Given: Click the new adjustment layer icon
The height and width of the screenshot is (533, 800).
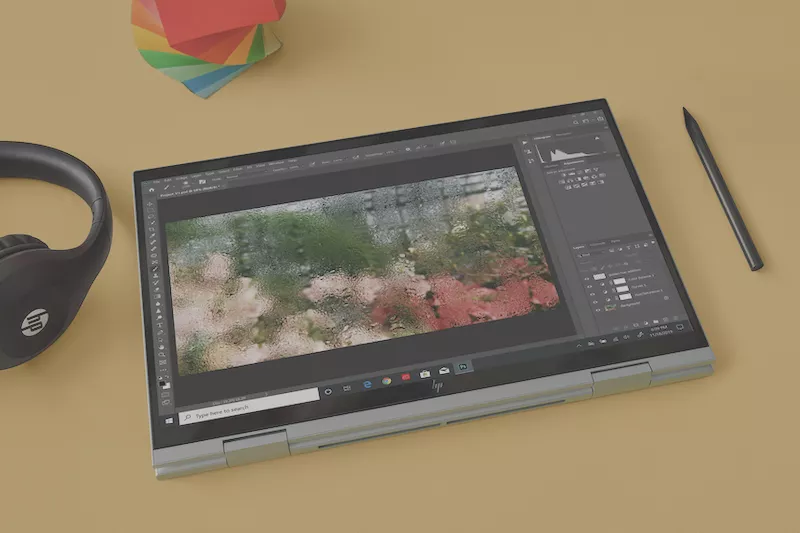Looking at the screenshot, I should (646, 323).
